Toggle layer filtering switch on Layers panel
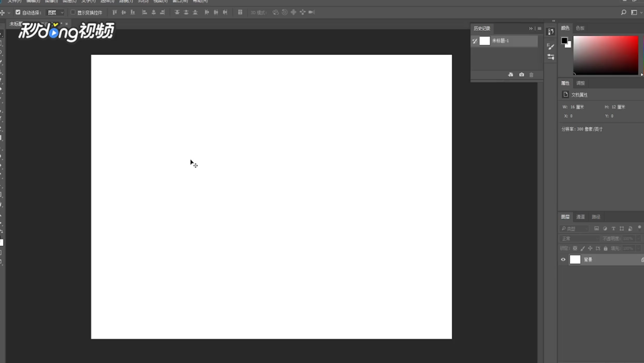 tap(639, 228)
